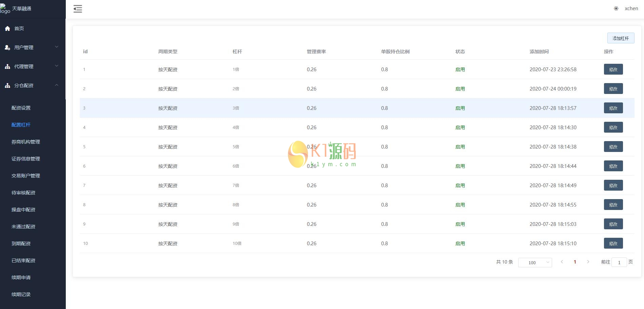Expand the 用户管理 submenu chevron
The width and height of the screenshot is (644, 309).
coord(57,47)
